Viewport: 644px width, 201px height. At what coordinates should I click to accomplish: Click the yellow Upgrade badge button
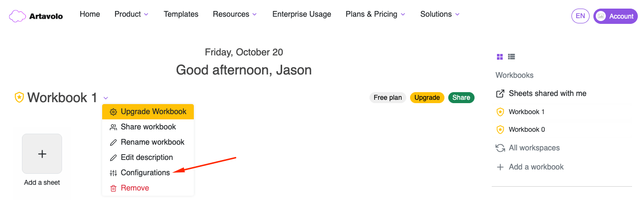coord(427,97)
